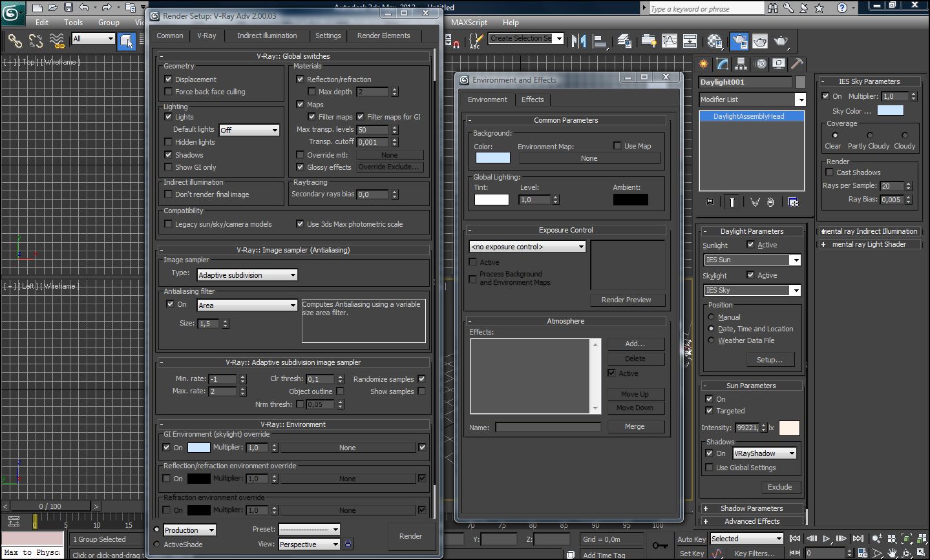Switch to the Display command panel
The width and height of the screenshot is (930, 560).
click(779, 63)
